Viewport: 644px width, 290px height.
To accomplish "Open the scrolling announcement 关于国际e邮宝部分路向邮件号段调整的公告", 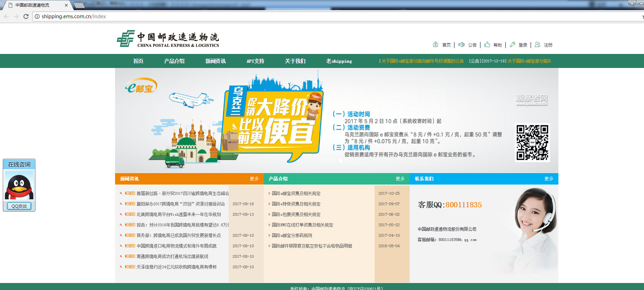I will pyautogui.click(x=422, y=61).
